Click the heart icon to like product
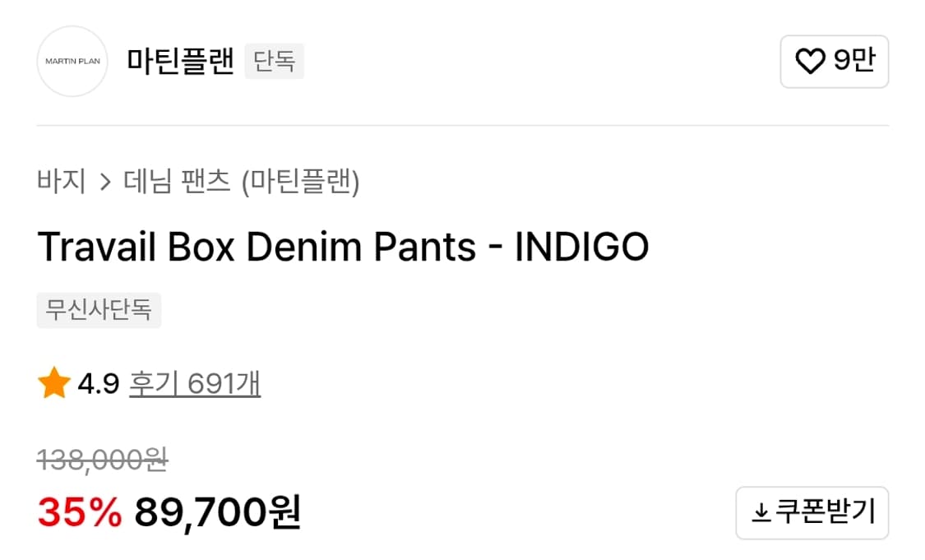 point(810,62)
